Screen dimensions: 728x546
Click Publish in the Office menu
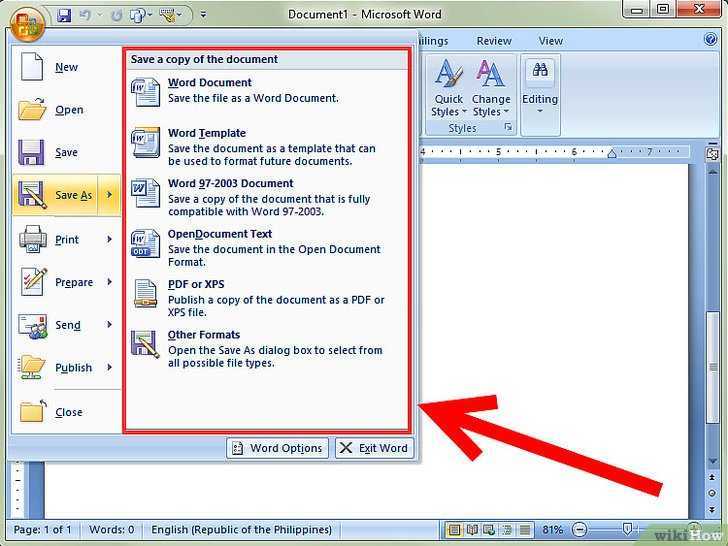[x=55, y=368]
